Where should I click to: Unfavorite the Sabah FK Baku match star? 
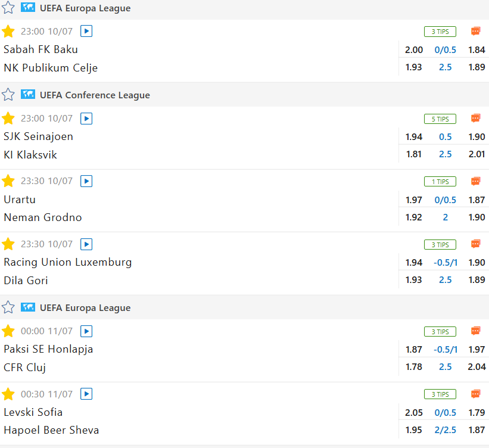(x=8, y=32)
